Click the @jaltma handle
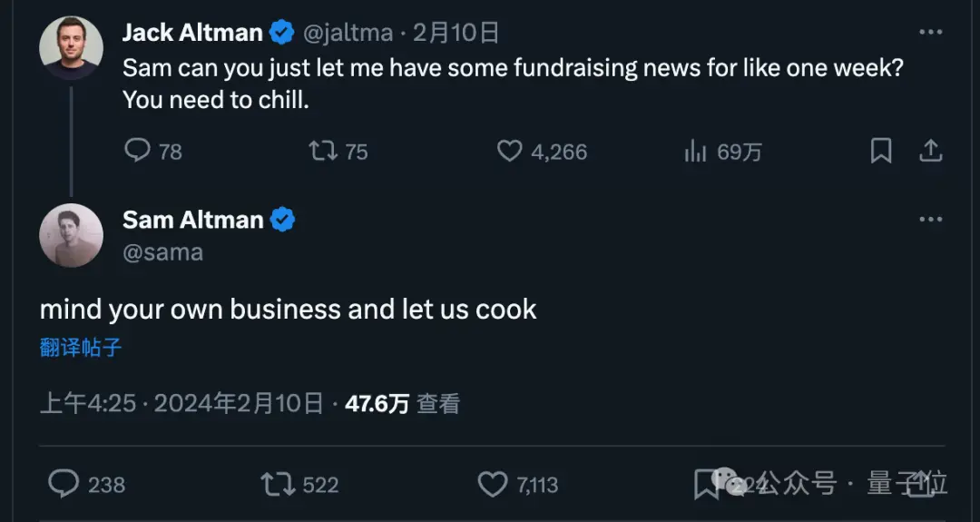This screenshot has width=980, height=522. pyautogui.click(x=348, y=33)
